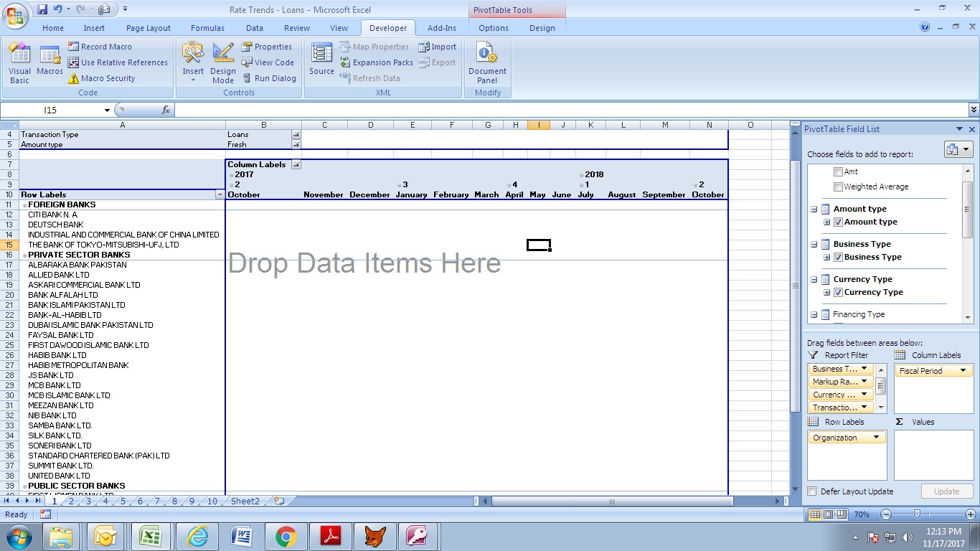
Task: Open Excel Help question mark icon
Action: 925,27
